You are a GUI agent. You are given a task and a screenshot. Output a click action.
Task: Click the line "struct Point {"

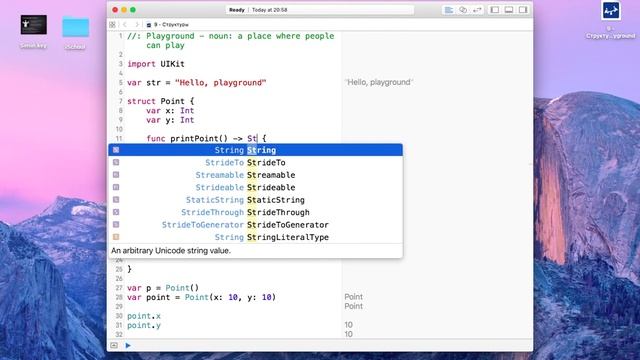(x=161, y=101)
